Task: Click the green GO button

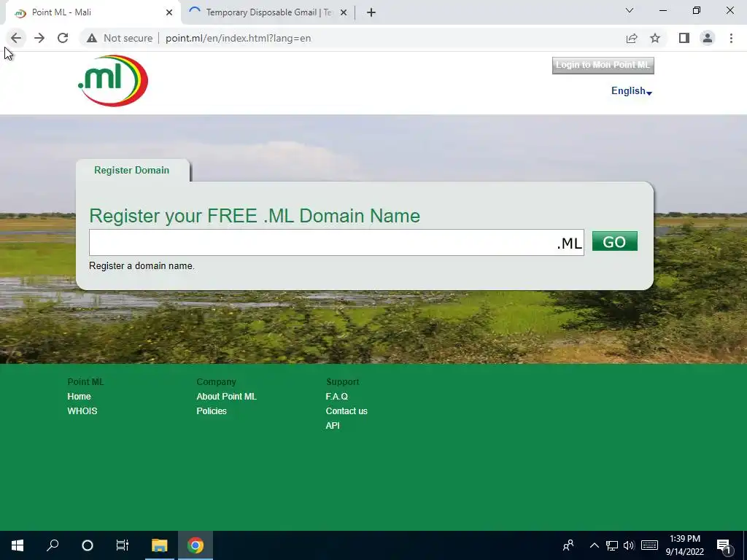Action: (x=614, y=241)
